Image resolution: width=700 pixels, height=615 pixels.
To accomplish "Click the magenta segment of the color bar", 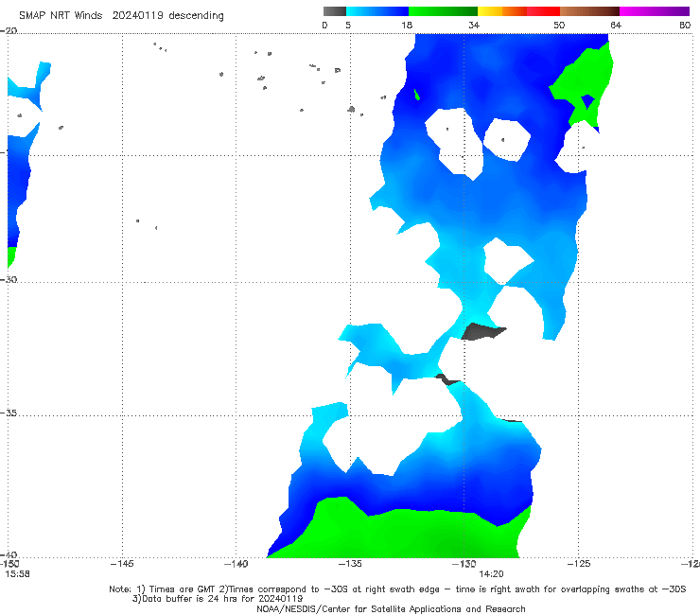I will [655, 11].
